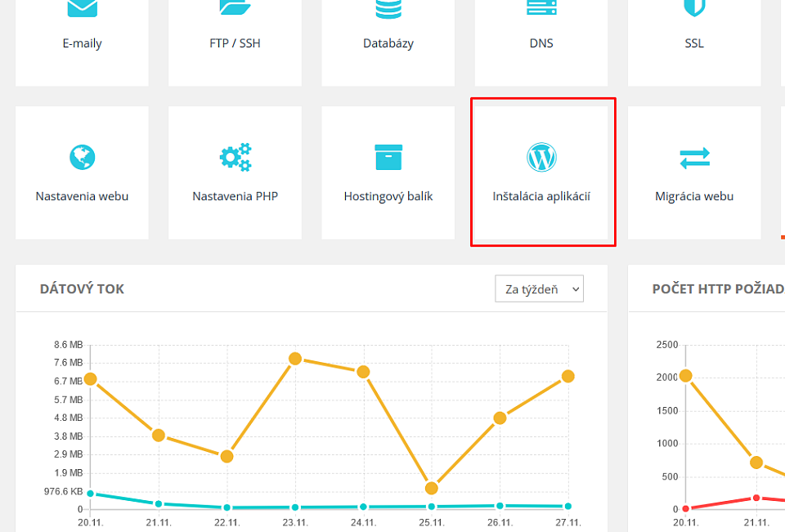
Task: Click the Hostingový balík box icon
Action: point(388,157)
